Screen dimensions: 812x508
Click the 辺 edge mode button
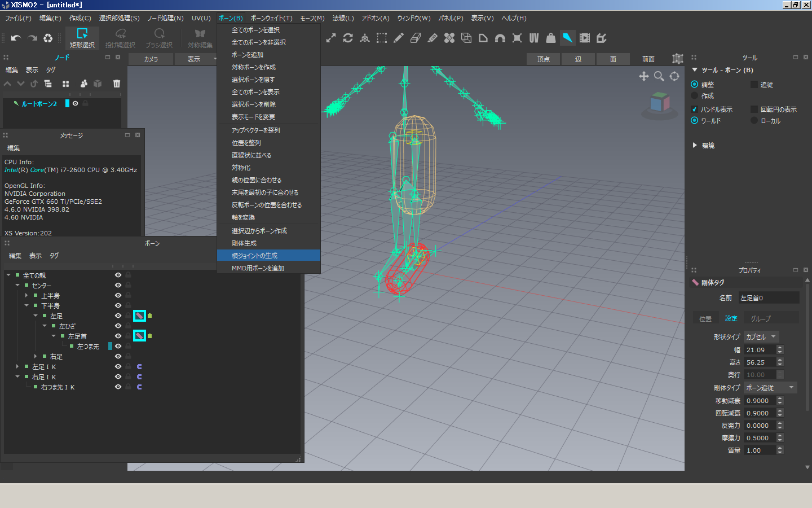(578, 59)
